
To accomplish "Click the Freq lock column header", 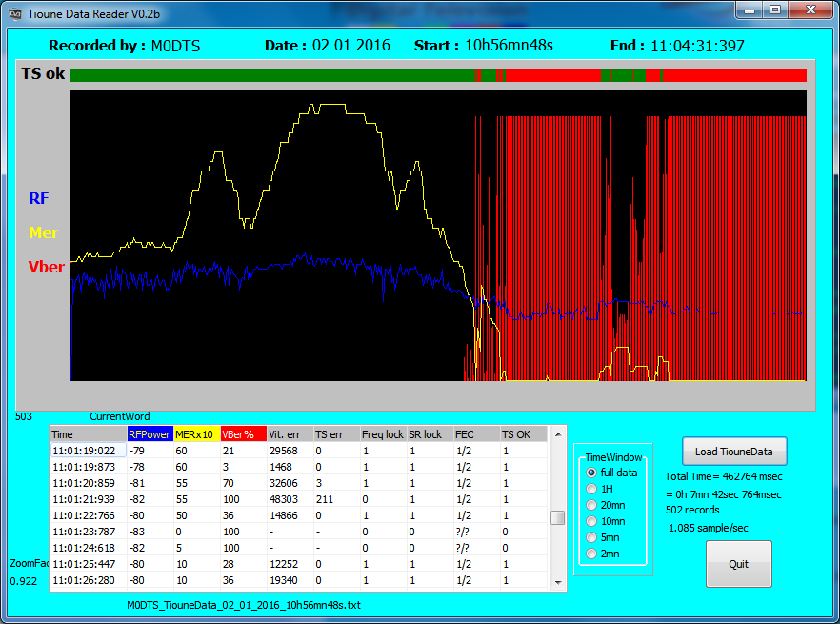I will 382,434.
